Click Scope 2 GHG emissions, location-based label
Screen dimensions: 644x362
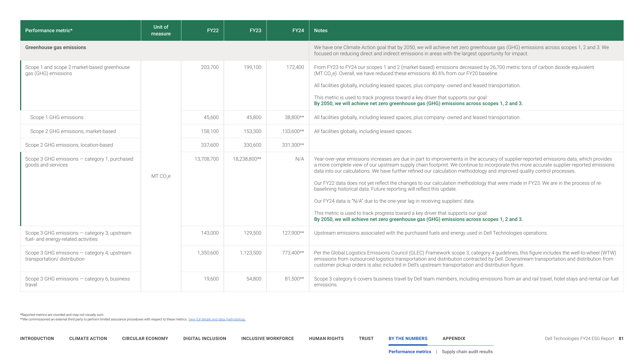click(69, 145)
